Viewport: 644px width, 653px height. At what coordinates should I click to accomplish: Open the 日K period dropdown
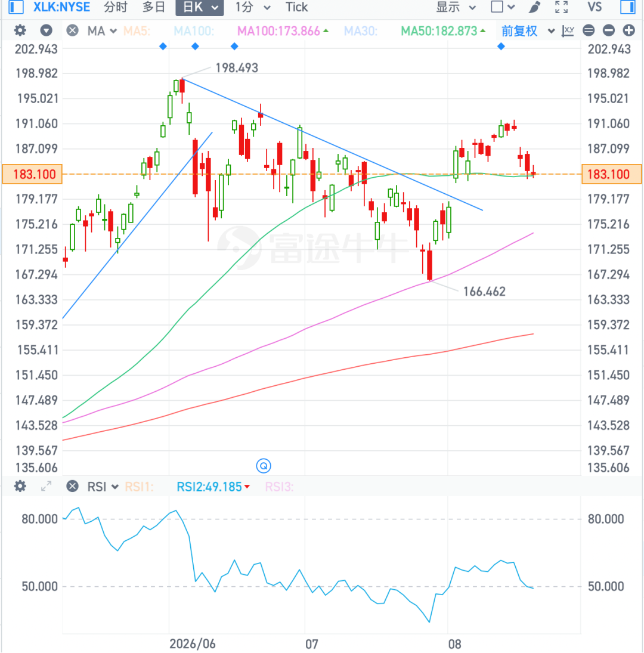(200, 8)
